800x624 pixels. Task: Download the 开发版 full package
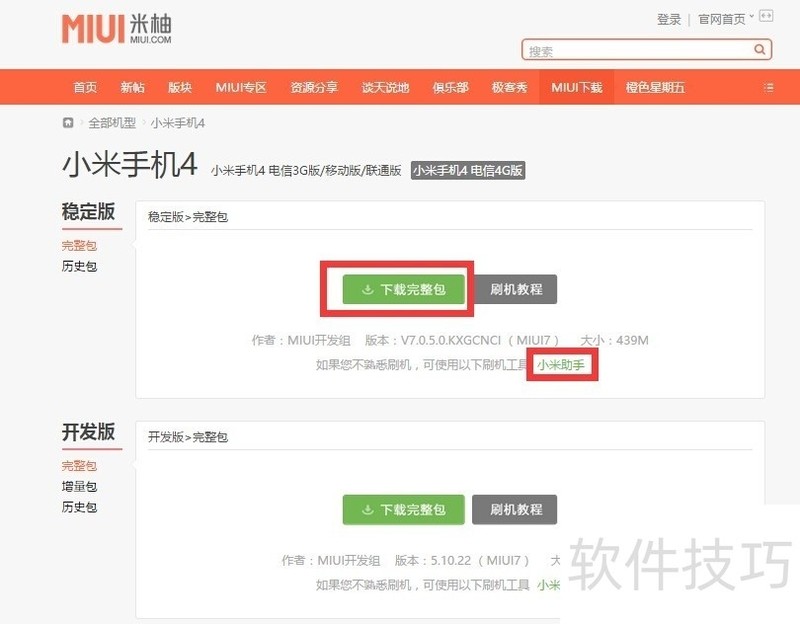click(404, 509)
